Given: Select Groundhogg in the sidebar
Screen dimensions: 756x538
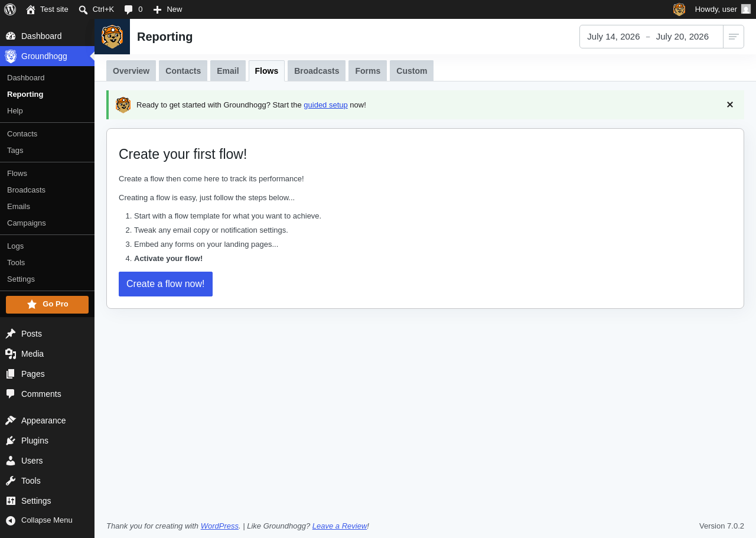Looking at the screenshot, I should pos(47,56).
